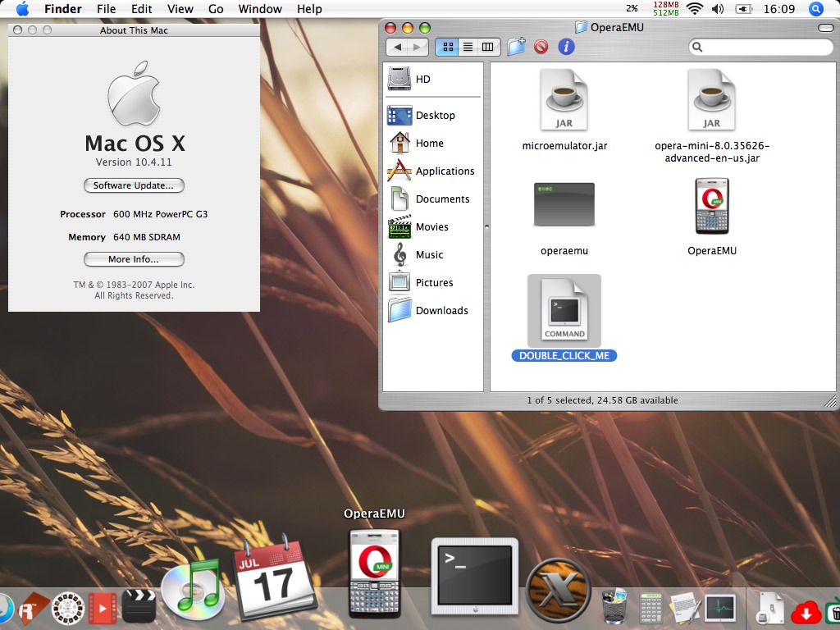
Task: Click the Software Update... button
Action: coord(134,185)
